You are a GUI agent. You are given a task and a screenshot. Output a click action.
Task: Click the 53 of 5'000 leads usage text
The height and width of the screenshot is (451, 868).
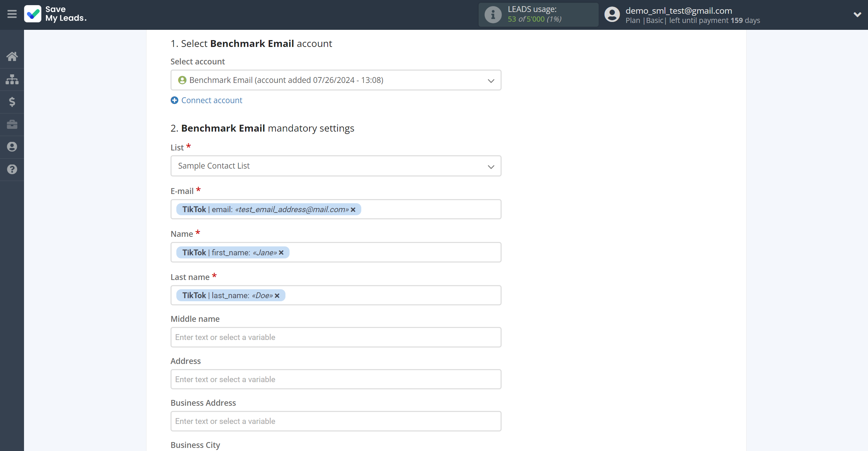535,19
